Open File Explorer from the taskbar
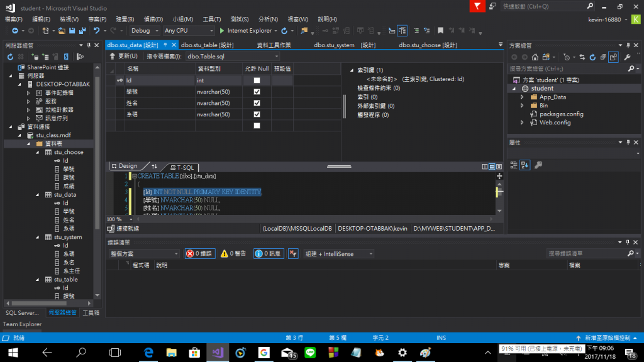Image resolution: width=644 pixels, height=362 pixels. [171, 353]
